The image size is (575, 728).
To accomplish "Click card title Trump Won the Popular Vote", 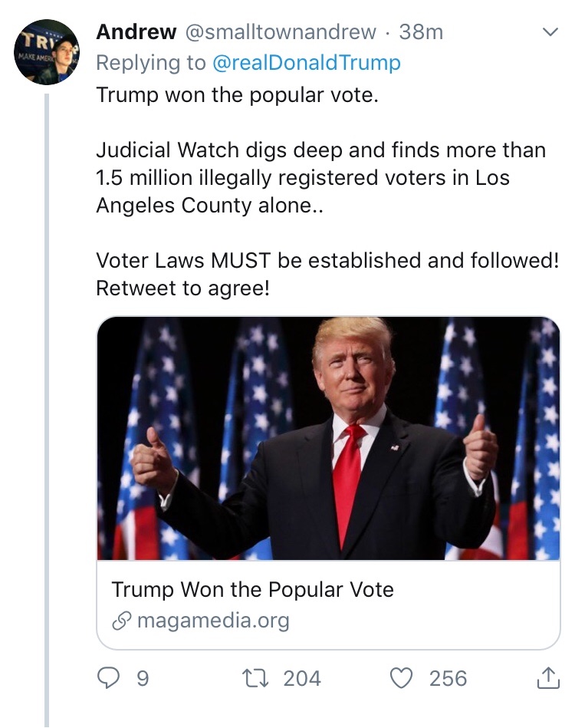I will click(252, 589).
